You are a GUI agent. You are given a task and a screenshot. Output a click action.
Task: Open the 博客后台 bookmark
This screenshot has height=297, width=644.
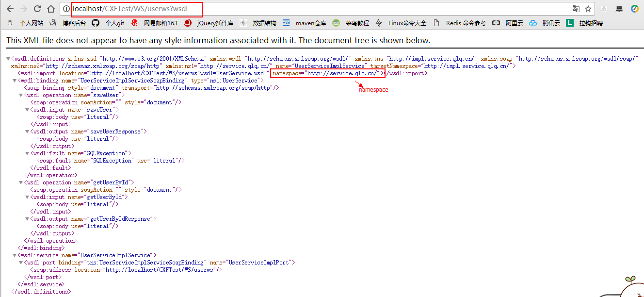[x=67, y=23]
